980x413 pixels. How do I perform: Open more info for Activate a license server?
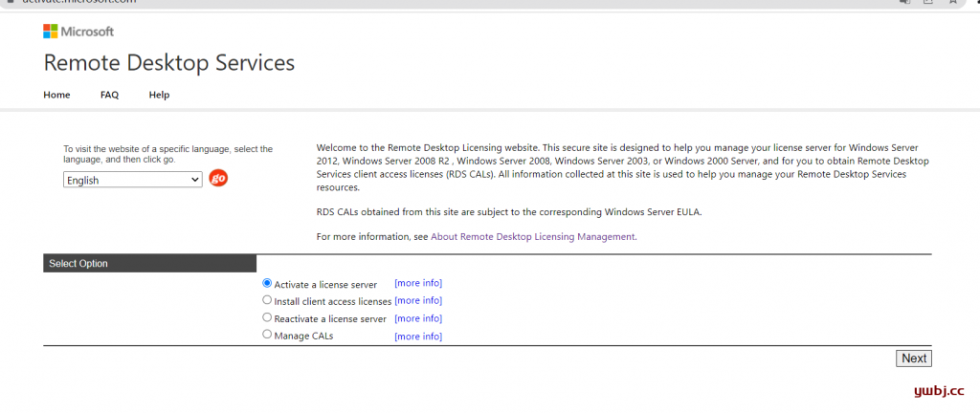418,283
